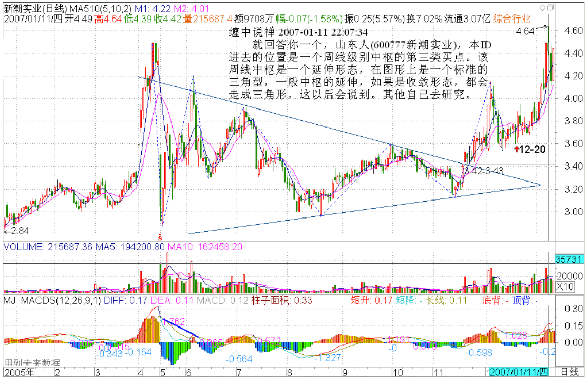Viewport: 588px width, 381px height.
Task: Click the 1.762 MACD area label
Action: tap(173, 322)
